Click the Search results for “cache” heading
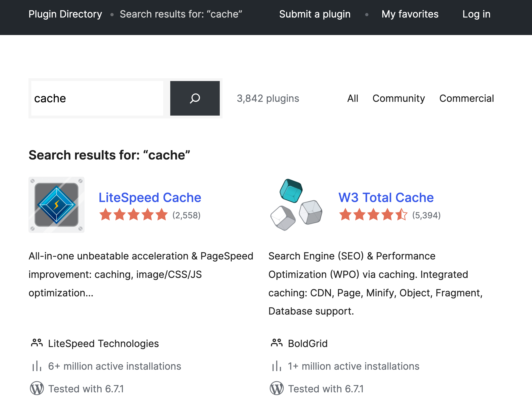 [x=110, y=155]
